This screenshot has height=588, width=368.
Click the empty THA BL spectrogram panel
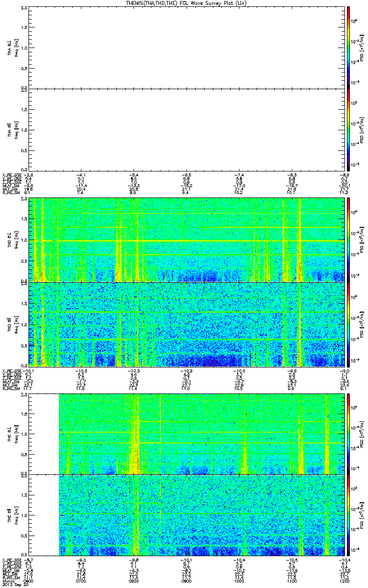(x=184, y=47)
